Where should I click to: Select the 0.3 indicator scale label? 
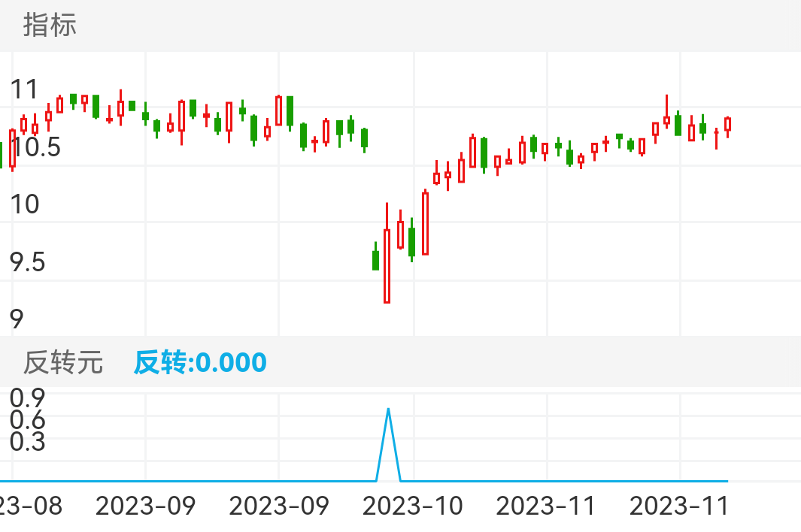point(27,442)
